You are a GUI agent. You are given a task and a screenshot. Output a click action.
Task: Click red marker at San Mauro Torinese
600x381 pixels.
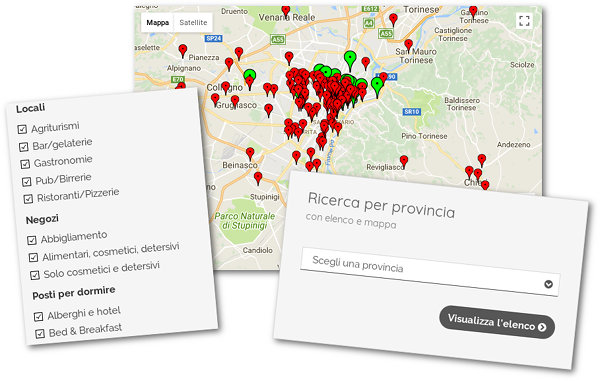(x=408, y=46)
